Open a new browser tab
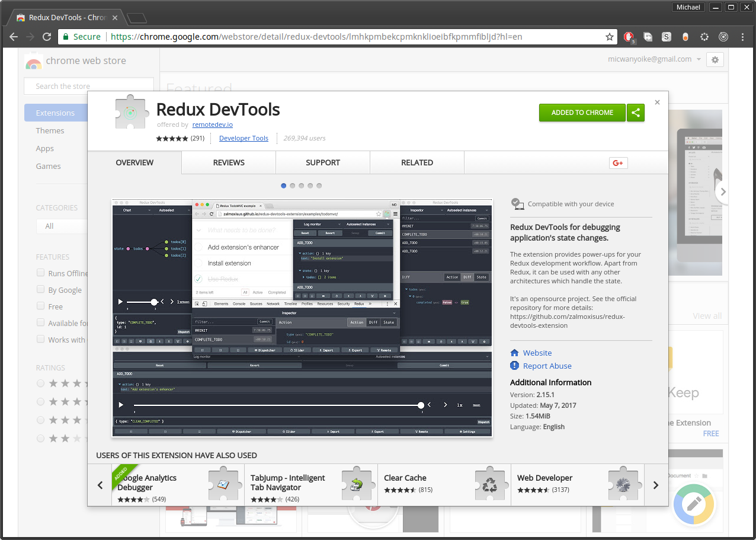756x540 pixels. coord(136,18)
